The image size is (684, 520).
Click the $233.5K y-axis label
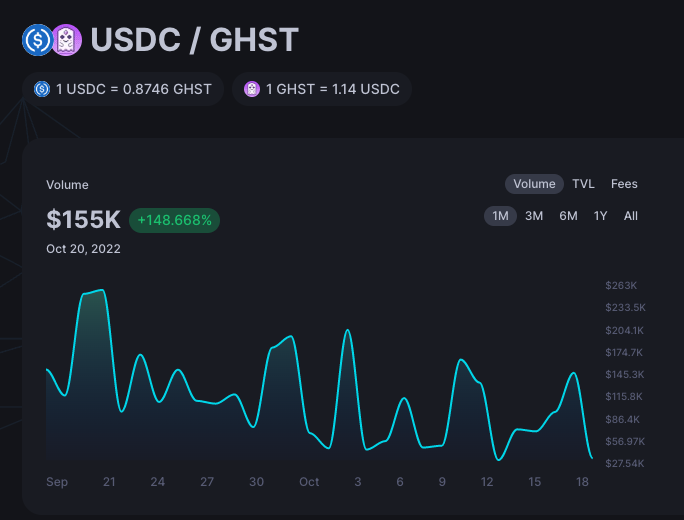(x=625, y=308)
